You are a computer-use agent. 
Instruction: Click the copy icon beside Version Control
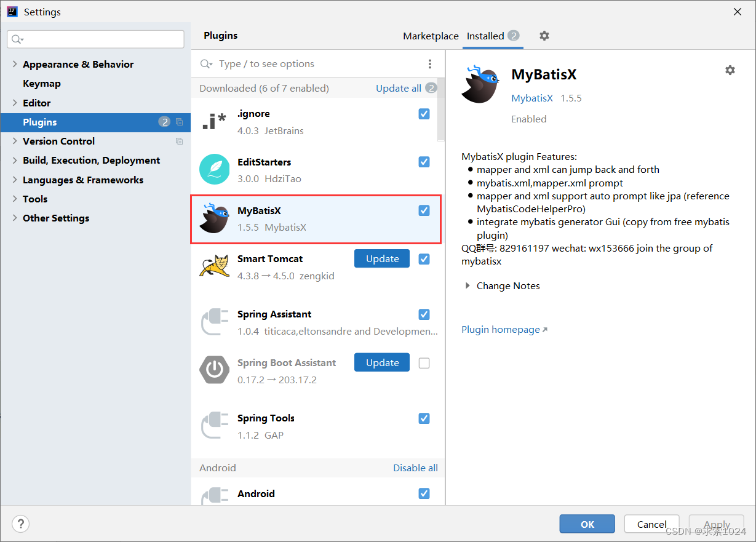pyautogui.click(x=179, y=141)
